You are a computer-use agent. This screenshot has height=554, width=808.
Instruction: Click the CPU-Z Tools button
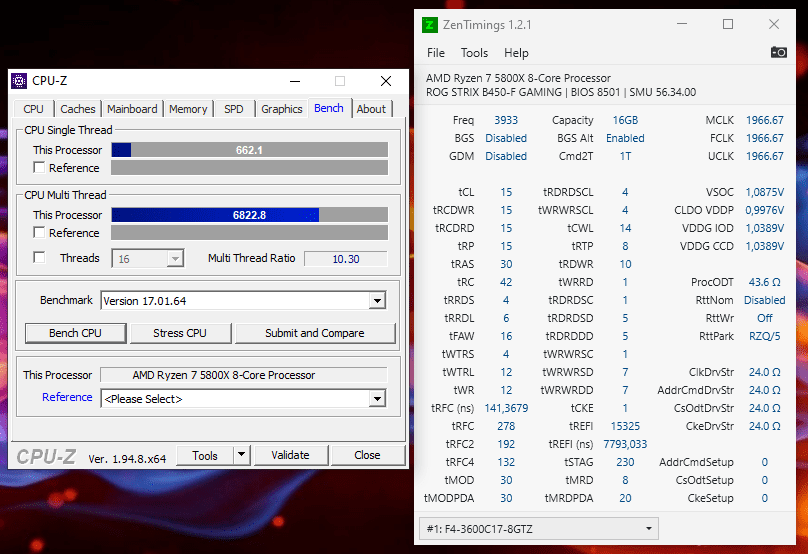pos(205,455)
